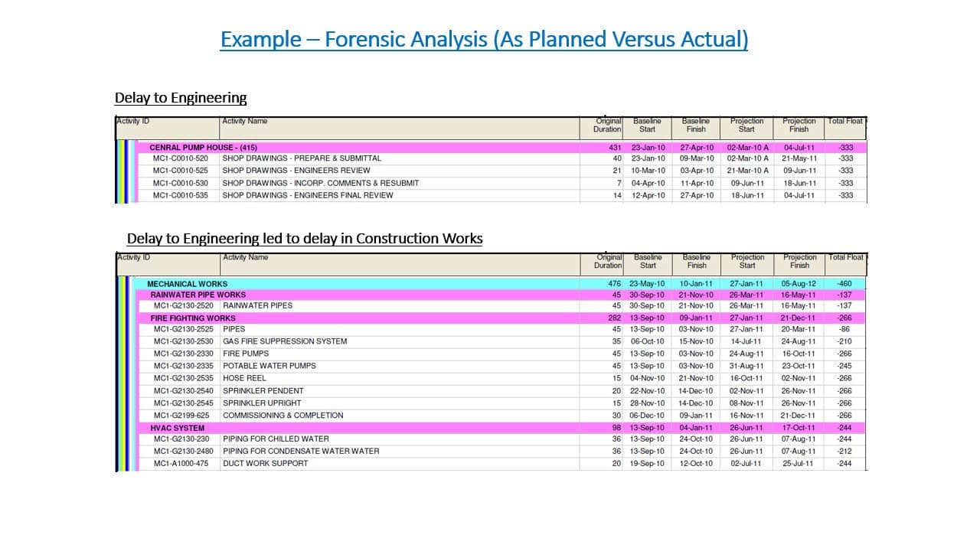The width and height of the screenshot is (980, 551).
Task: Click baseline finish '09-Mar-10'
Action: click(x=697, y=158)
